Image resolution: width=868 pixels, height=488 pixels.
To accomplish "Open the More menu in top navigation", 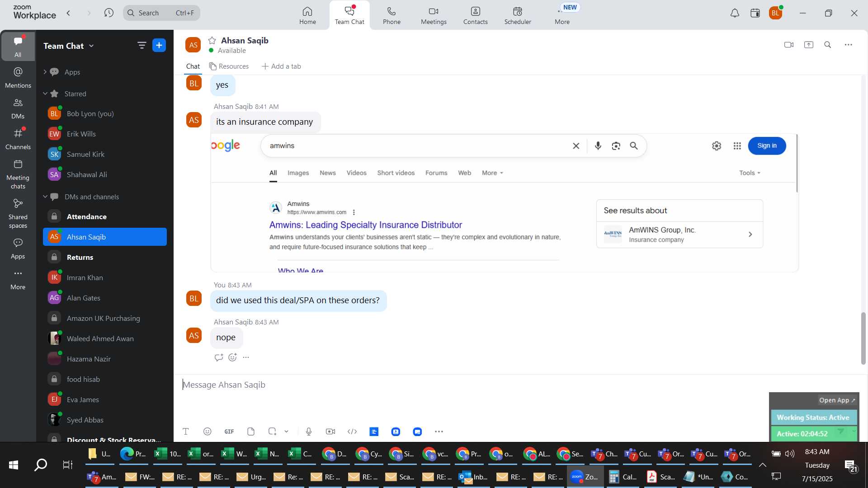I will click(562, 15).
